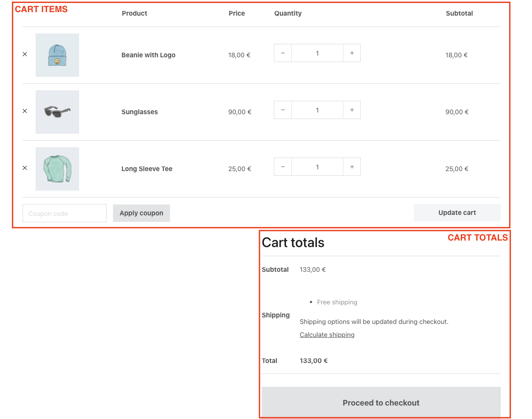
Task: Open the Sunglasses product image
Action: pos(57,112)
